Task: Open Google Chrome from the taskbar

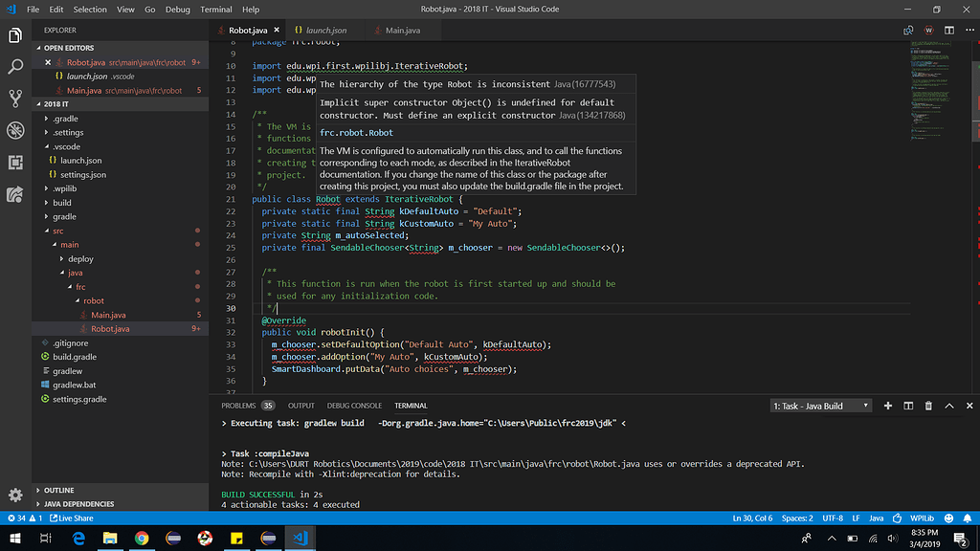Action: (142, 538)
